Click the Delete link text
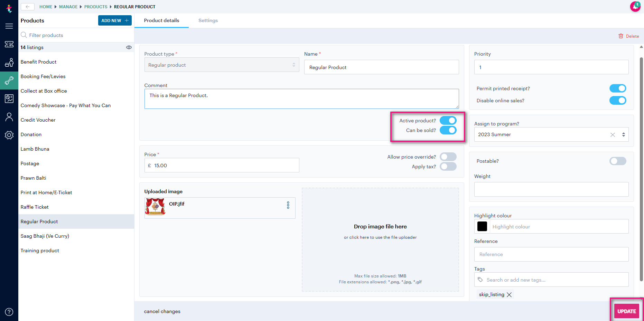Viewport: 644px width, 321px height. 632,36
